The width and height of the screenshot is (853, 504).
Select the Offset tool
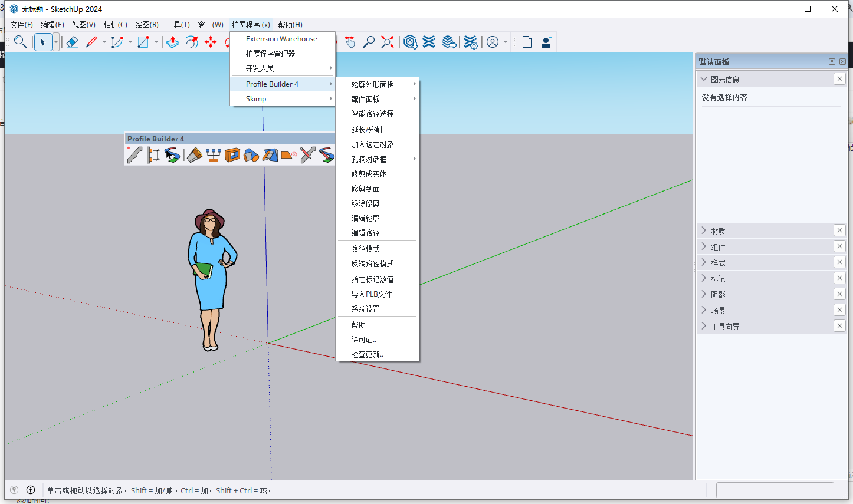(192, 42)
